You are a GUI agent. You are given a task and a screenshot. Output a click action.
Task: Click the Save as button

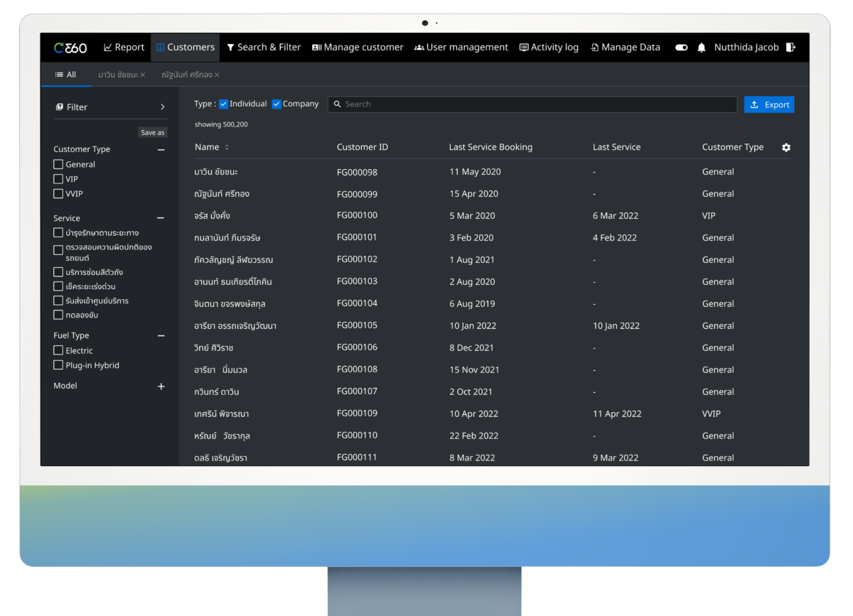pos(152,133)
